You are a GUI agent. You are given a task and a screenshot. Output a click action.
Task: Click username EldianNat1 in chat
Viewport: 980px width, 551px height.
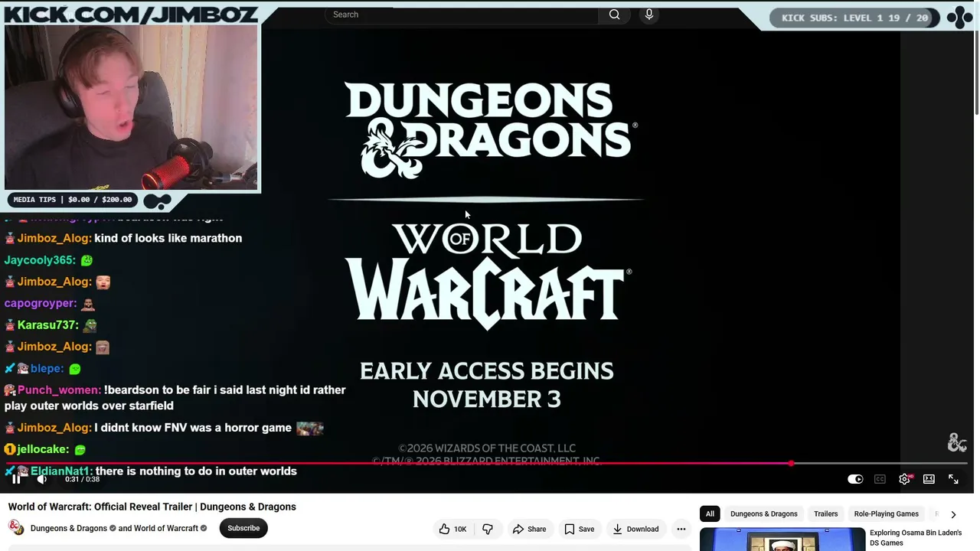60,471
